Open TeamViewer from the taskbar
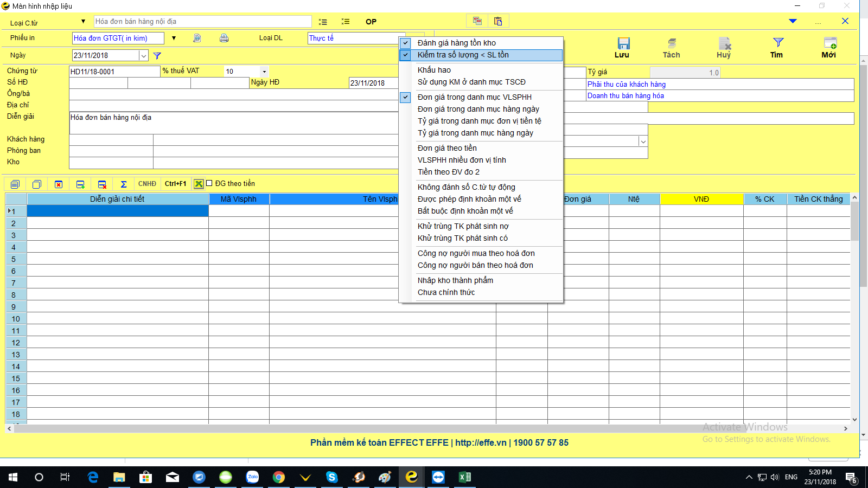The image size is (868, 488). tap(438, 477)
